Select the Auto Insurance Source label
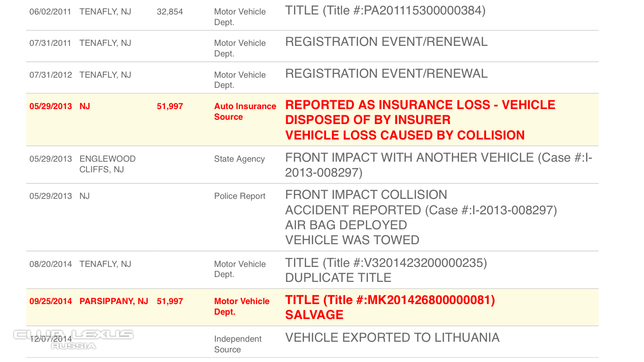The width and height of the screenshot is (644, 362). [245, 111]
